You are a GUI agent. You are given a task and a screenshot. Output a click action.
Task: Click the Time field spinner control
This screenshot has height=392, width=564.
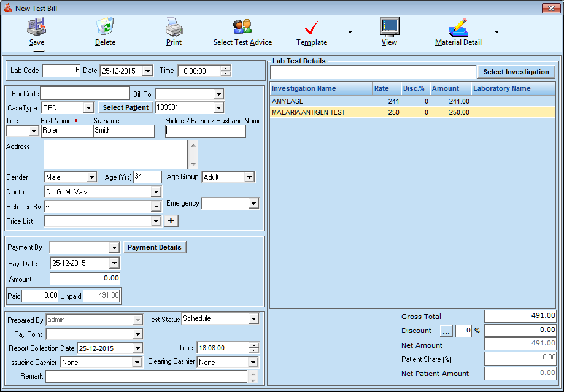pos(226,71)
